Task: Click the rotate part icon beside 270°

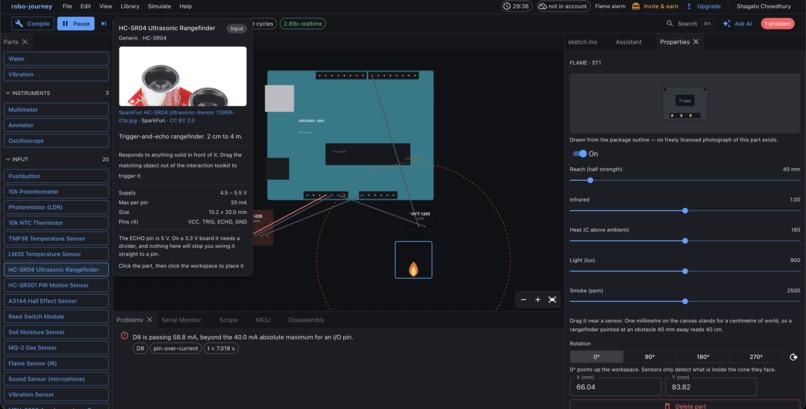Action: click(793, 357)
